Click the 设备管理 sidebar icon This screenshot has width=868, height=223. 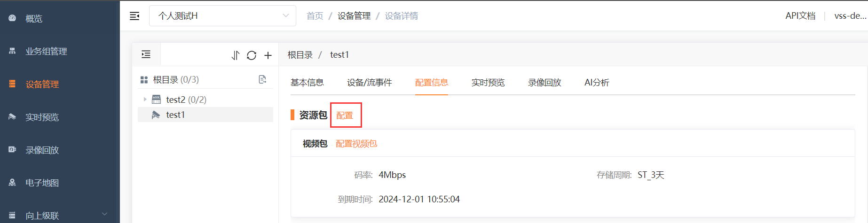pyautogui.click(x=12, y=84)
